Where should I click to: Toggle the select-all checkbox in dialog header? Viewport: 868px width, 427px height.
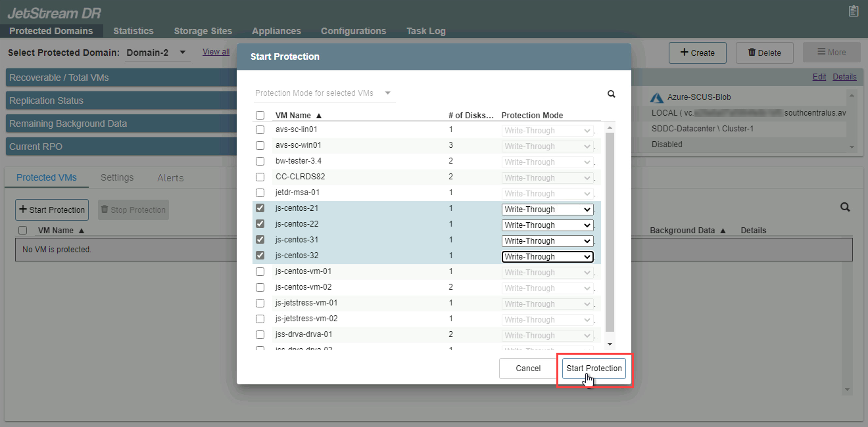pyautogui.click(x=260, y=116)
